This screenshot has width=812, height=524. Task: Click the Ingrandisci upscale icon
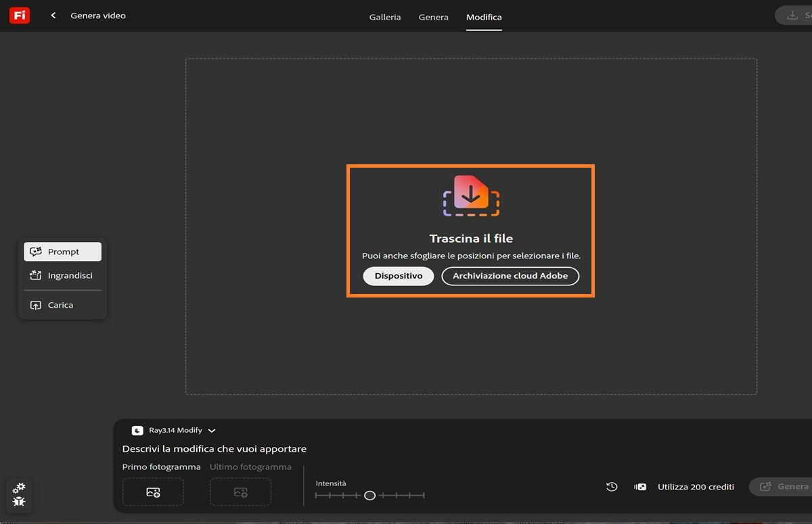(x=36, y=276)
